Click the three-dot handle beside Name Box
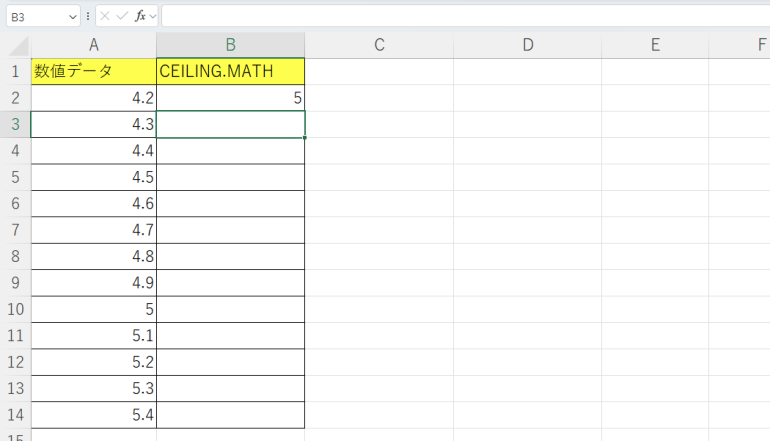 (88, 17)
